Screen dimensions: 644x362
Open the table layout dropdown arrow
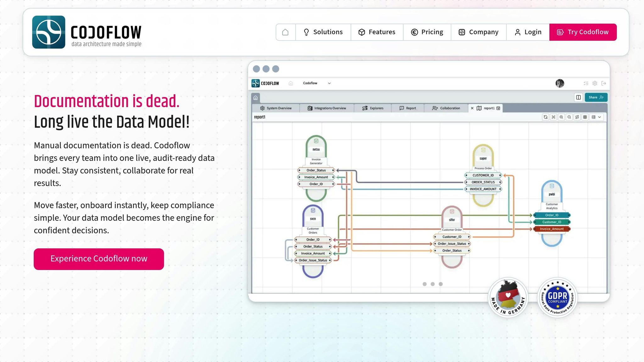[x=600, y=117]
